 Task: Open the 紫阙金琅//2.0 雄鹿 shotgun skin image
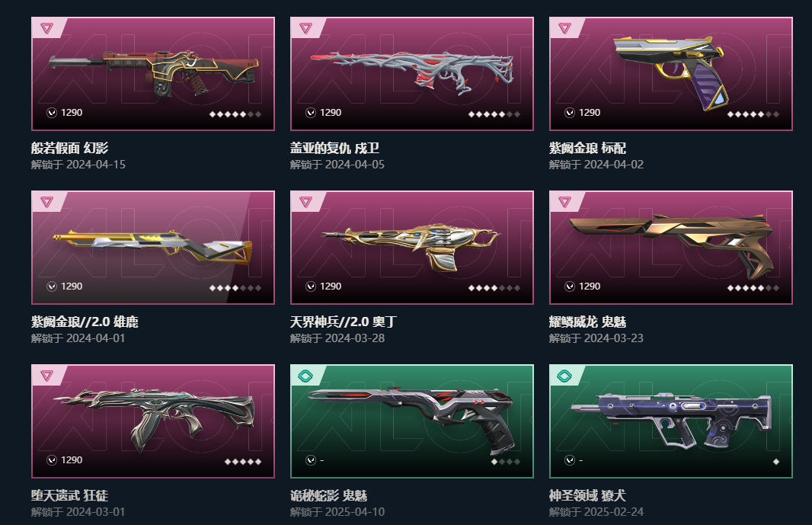click(x=153, y=247)
